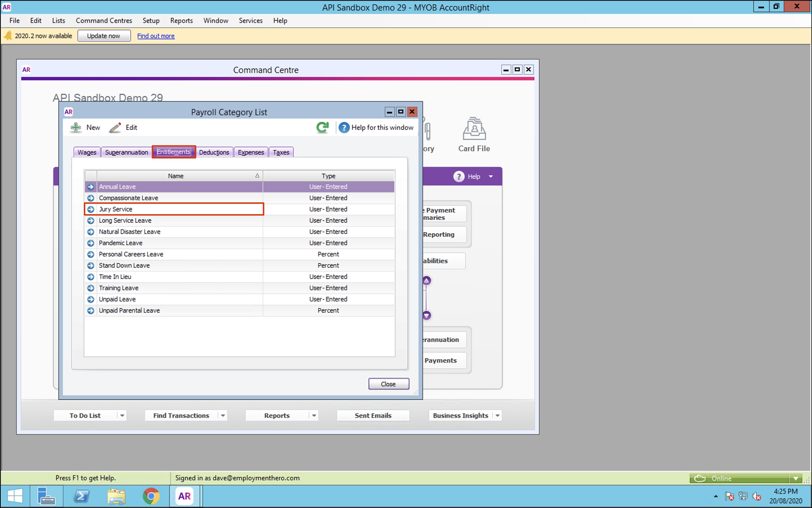Image resolution: width=812 pixels, height=508 pixels.
Task: Click the Online connection status indicator
Action: (739, 478)
